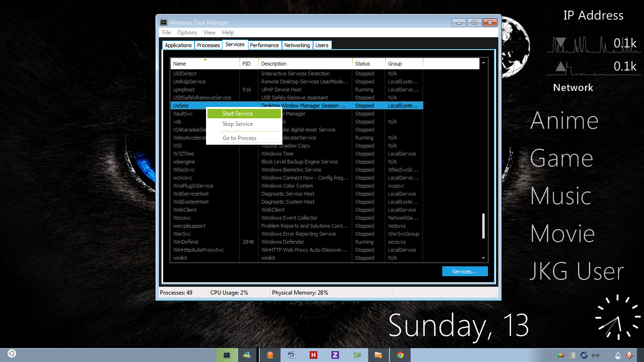Screen dimensions: 644x362
Task: Open the red H taskbar icon
Action: coord(314,355)
